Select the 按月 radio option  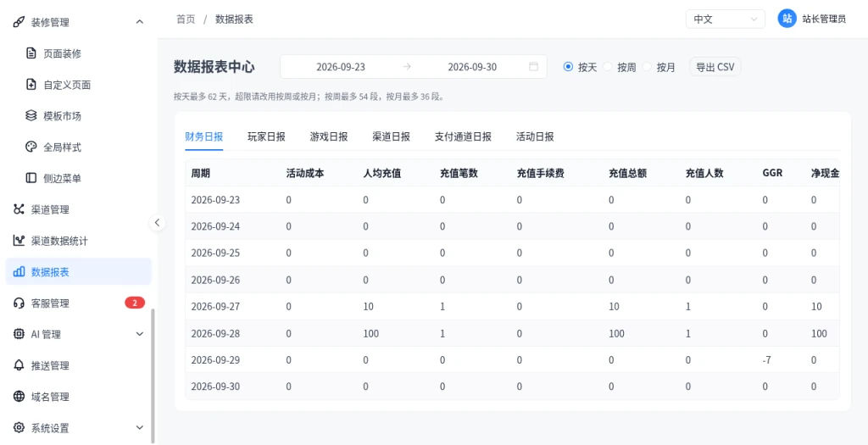pyautogui.click(x=647, y=67)
